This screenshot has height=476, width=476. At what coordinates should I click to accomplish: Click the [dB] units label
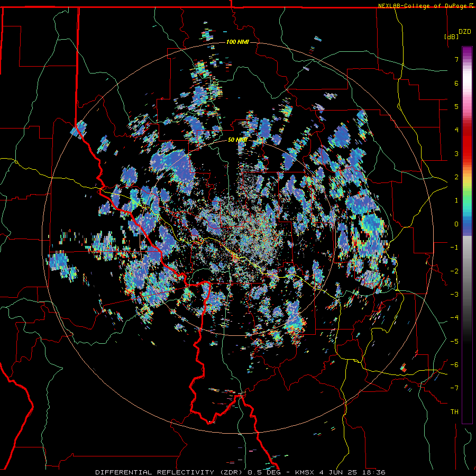point(451,36)
